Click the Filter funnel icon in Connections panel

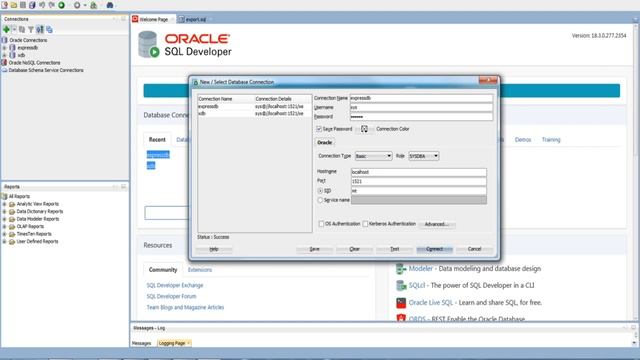click(x=31, y=29)
